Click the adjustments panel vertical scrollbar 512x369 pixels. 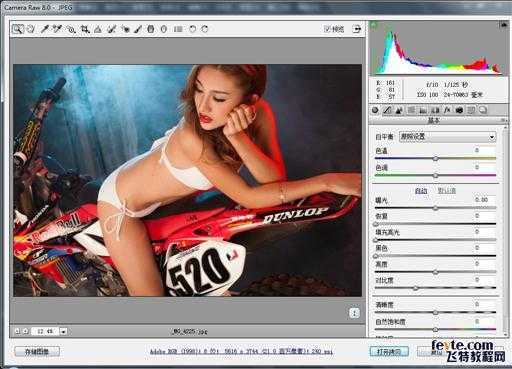pyautogui.click(x=506, y=230)
